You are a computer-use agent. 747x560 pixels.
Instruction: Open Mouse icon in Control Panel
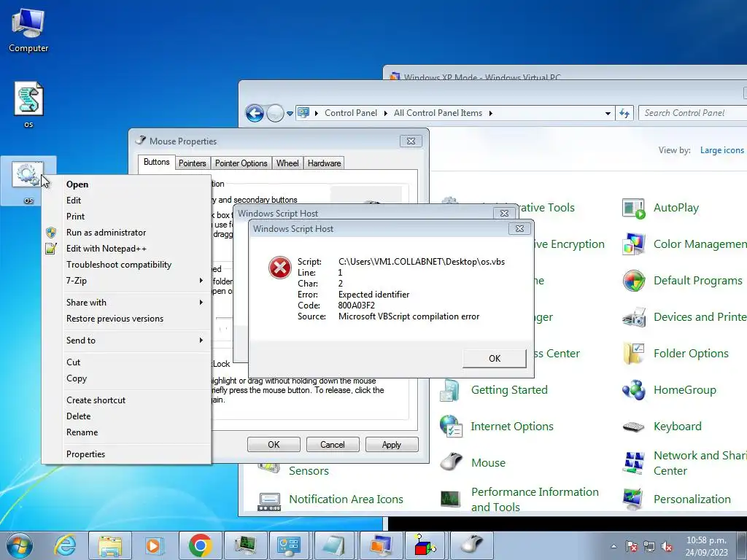pos(451,462)
